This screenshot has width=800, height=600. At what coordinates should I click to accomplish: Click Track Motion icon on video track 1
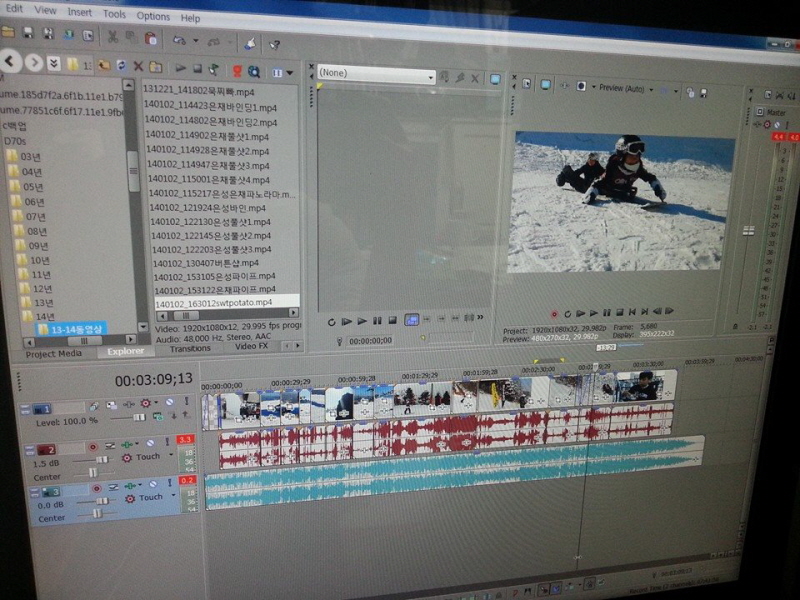(111, 405)
